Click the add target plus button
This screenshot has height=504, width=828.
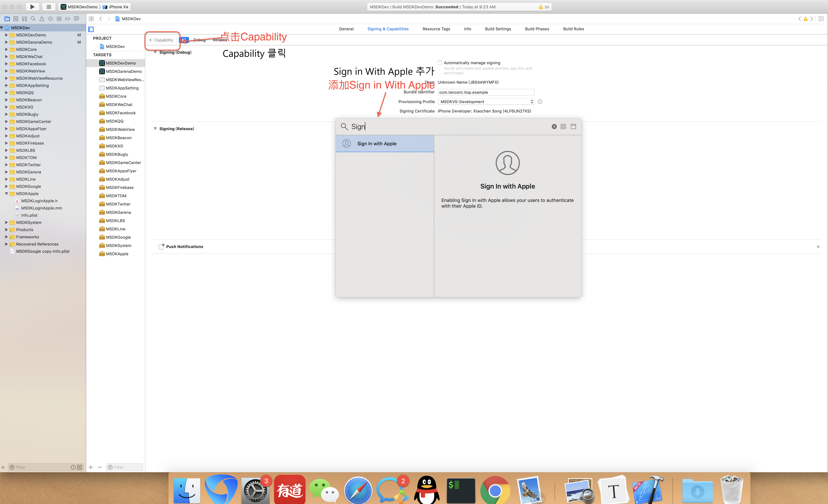tap(91, 467)
